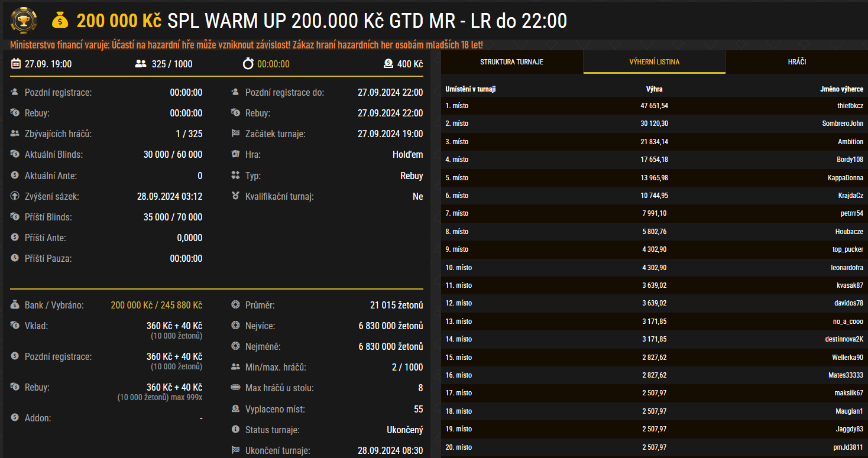Click the second place prize '30 120,30'
The image size is (868, 458).
655,124
